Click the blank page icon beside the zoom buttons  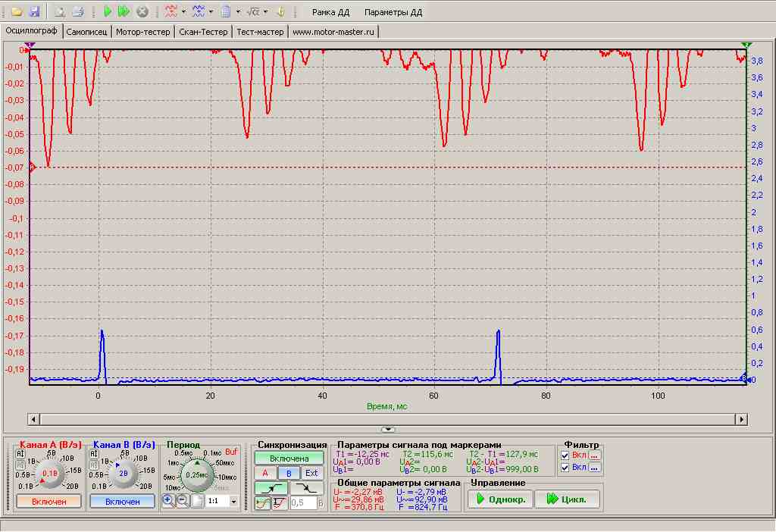pyautogui.click(x=198, y=501)
